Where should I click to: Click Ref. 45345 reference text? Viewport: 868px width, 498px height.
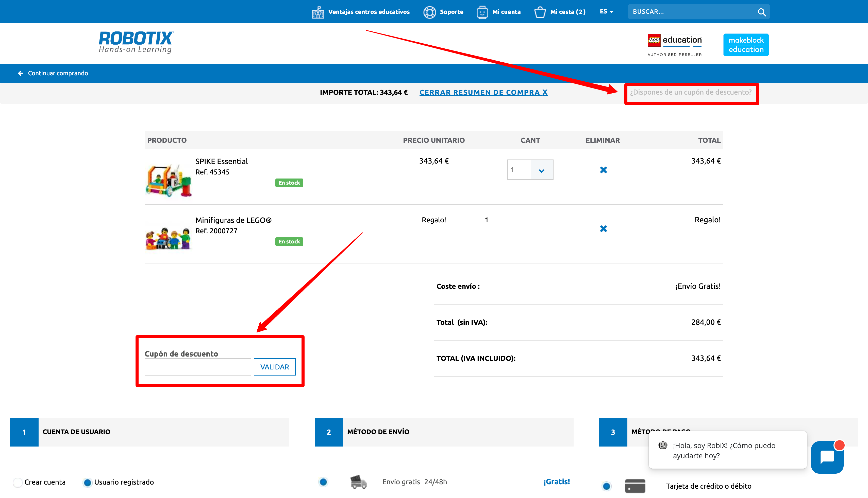(212, 172)
